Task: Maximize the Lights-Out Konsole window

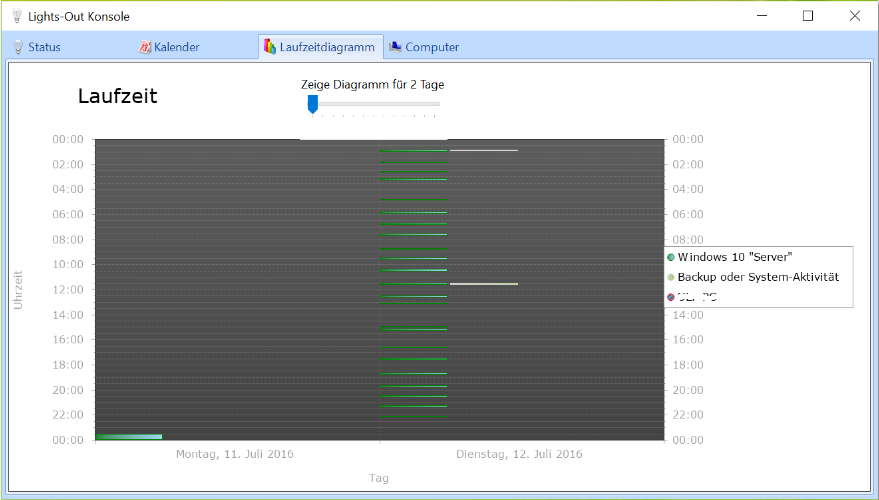Action: pos(808,16)
